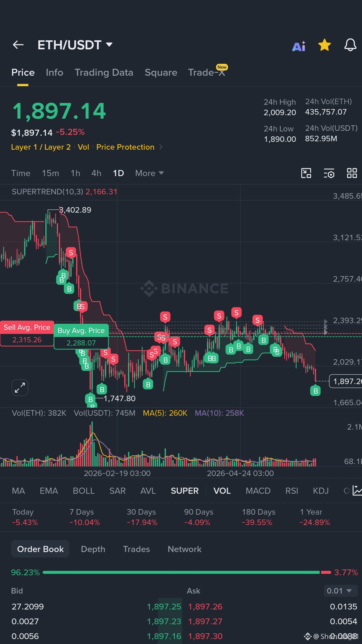362x644 pixels.
Task: Enable the KDJ sub-indicator
Action: pos(321,491)
